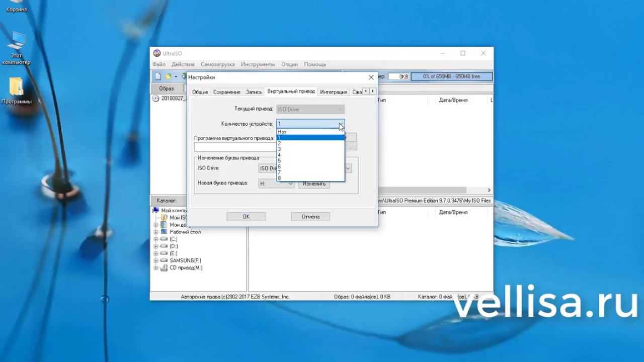Click the Изменить button
The image size is (644, 362).
(x=314, y=184)
